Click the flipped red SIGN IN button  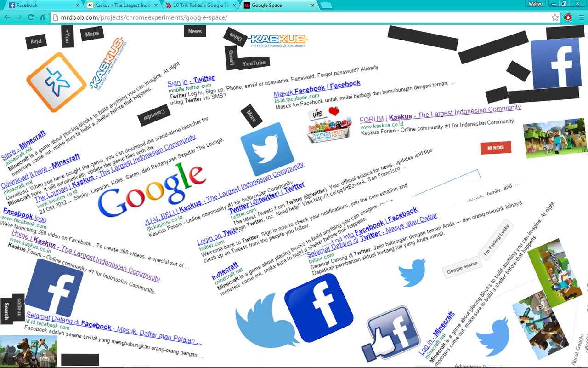click(x=496, y=148)
